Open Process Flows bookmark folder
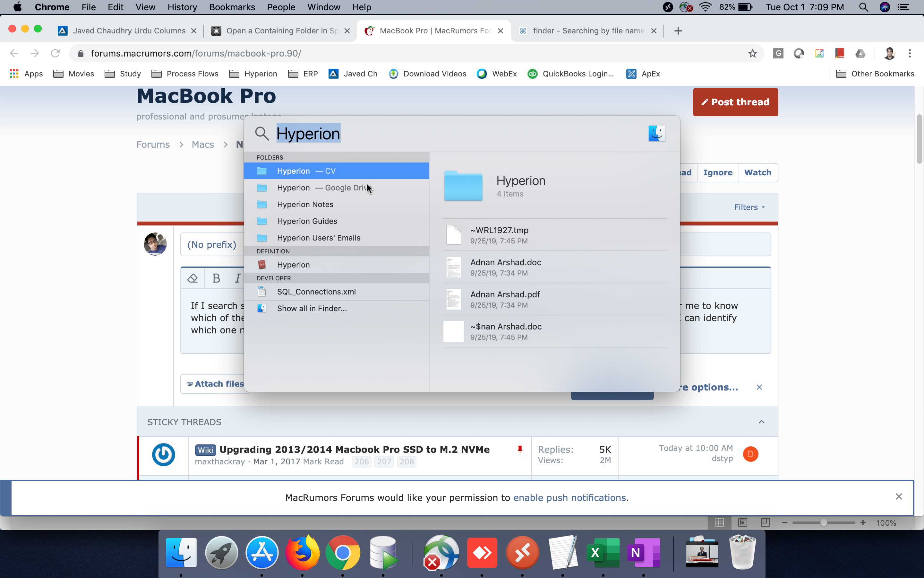924x578 pixels. click(x=185, y=74)
